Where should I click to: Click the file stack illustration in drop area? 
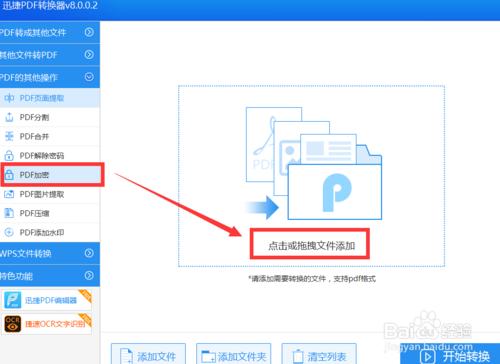click(313, 163)
